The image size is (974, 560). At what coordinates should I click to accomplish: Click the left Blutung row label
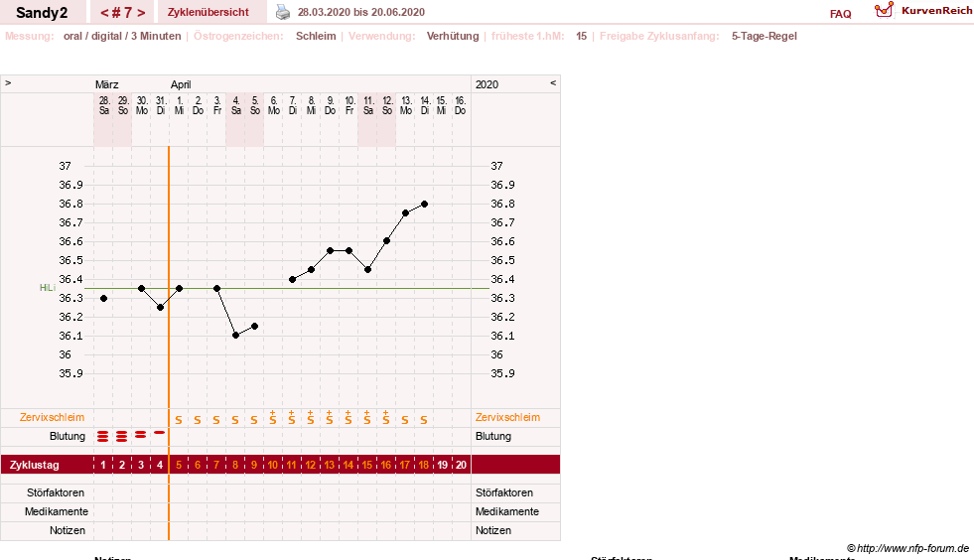click(x=68, y=436)
